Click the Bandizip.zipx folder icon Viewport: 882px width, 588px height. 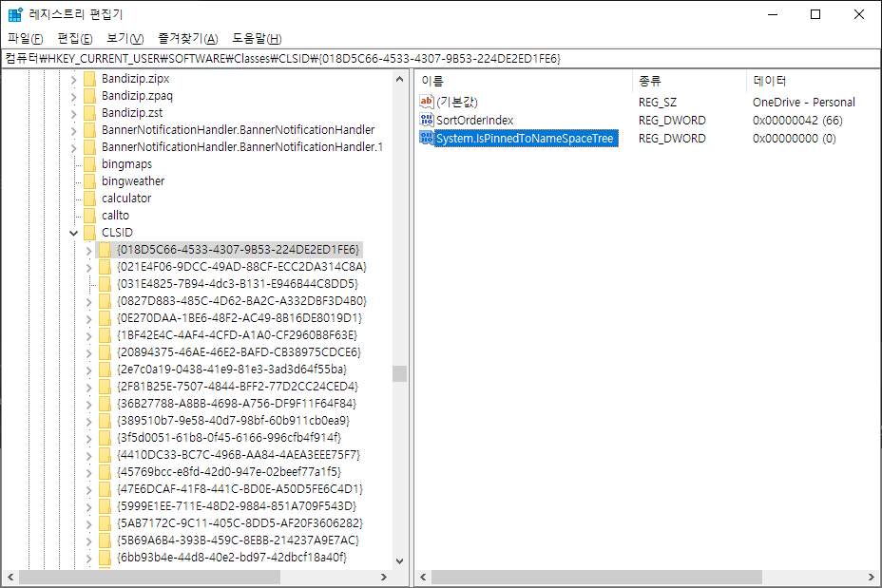89,79
